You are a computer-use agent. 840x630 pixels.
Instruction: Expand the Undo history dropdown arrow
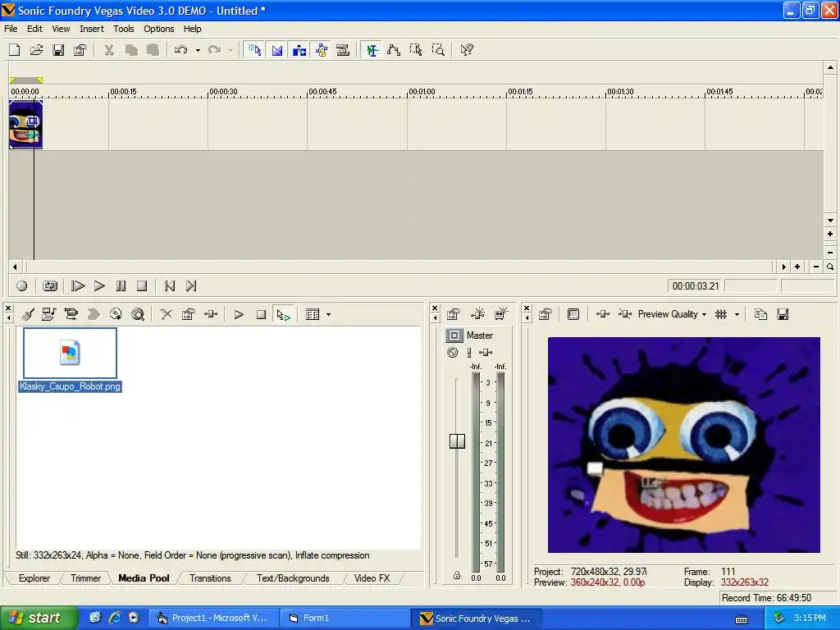198,50
